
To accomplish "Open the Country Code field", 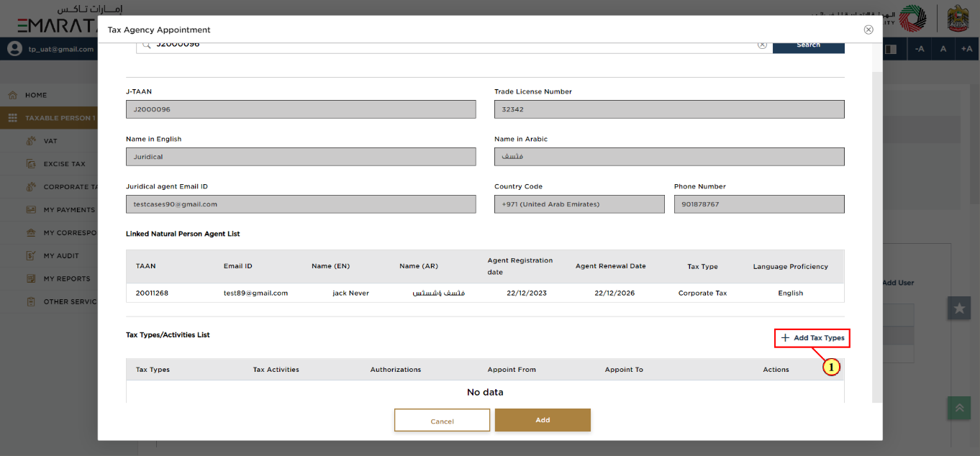I will pyautogui.click(x=579, y=204).
